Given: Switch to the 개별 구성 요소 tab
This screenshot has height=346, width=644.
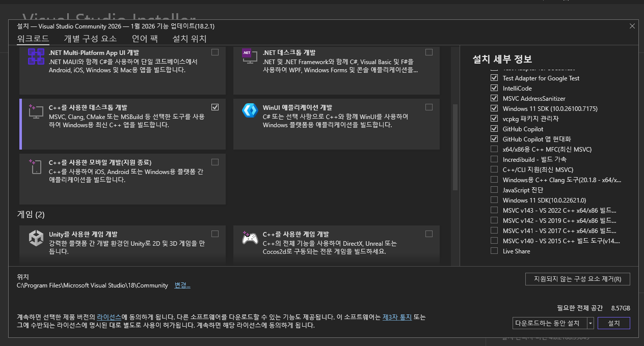Looking at the screenshot, I should click(90, 39).
